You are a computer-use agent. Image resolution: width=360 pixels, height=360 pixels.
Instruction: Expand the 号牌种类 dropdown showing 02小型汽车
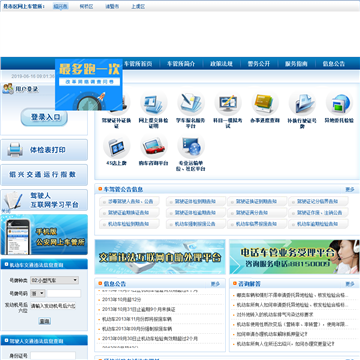54,280
